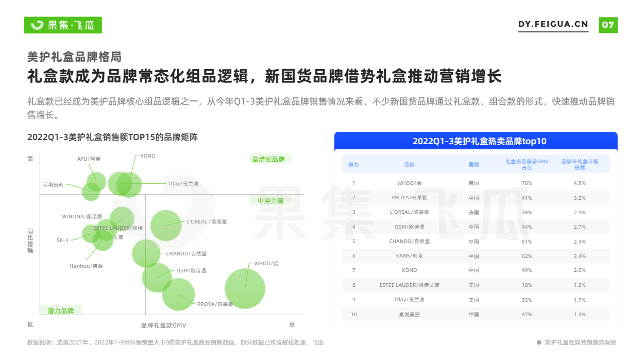Click the 数据说明 footnote text
The image size is (644, 362).
pos(175,342)
